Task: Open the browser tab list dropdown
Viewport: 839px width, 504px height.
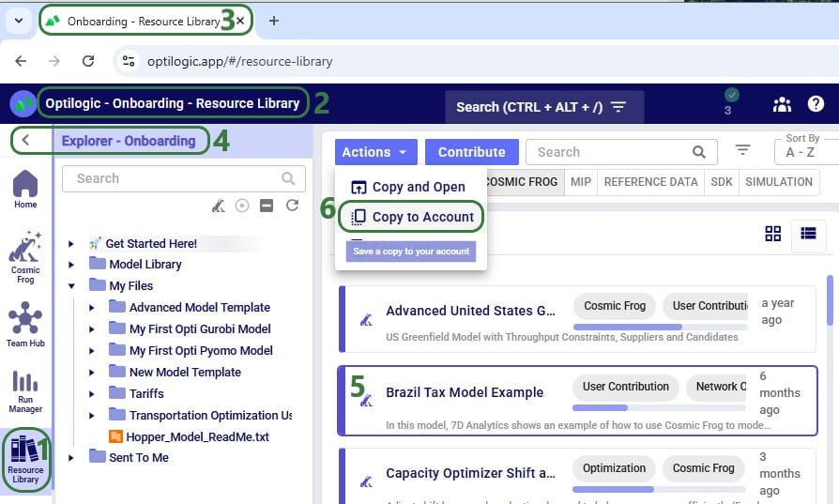Action: [19, 21]
